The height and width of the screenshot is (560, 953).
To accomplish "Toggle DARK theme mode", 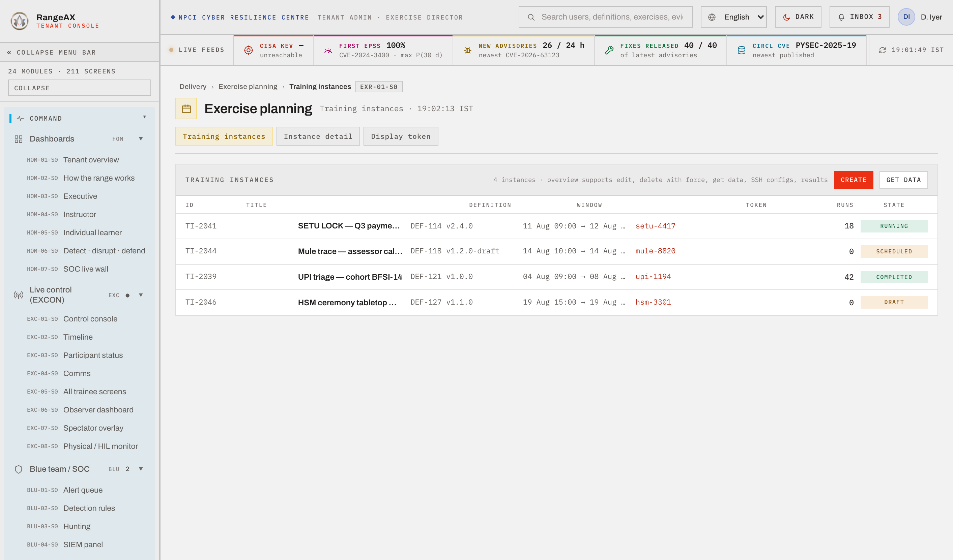I will (798, 17).
